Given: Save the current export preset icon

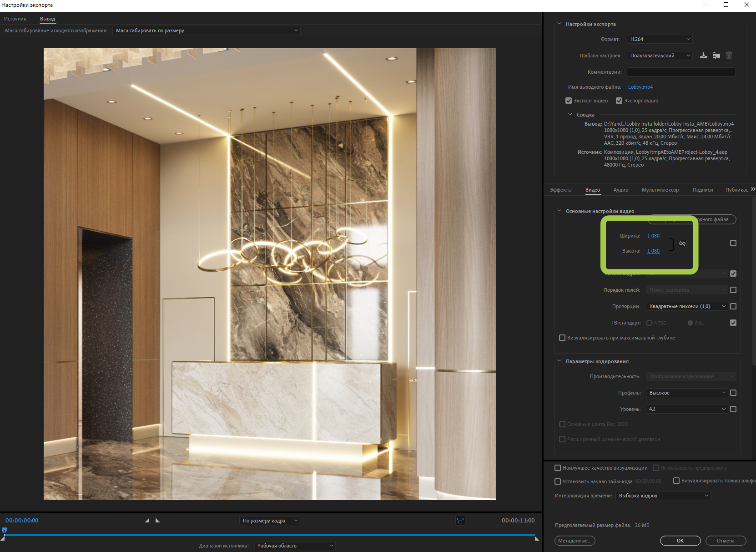Looking at the screenshot, I should pos(703,56).
